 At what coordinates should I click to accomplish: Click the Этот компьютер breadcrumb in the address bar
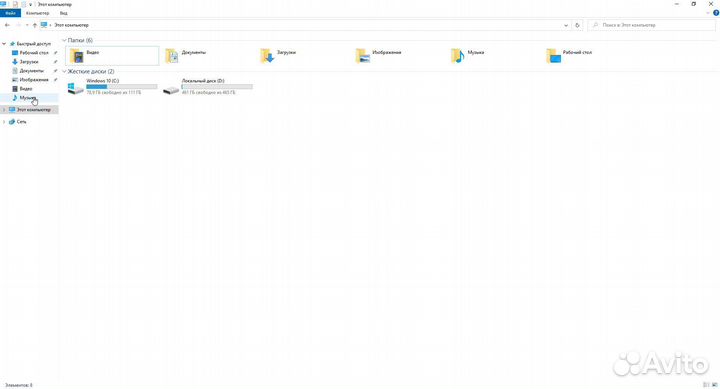(71, 25)
